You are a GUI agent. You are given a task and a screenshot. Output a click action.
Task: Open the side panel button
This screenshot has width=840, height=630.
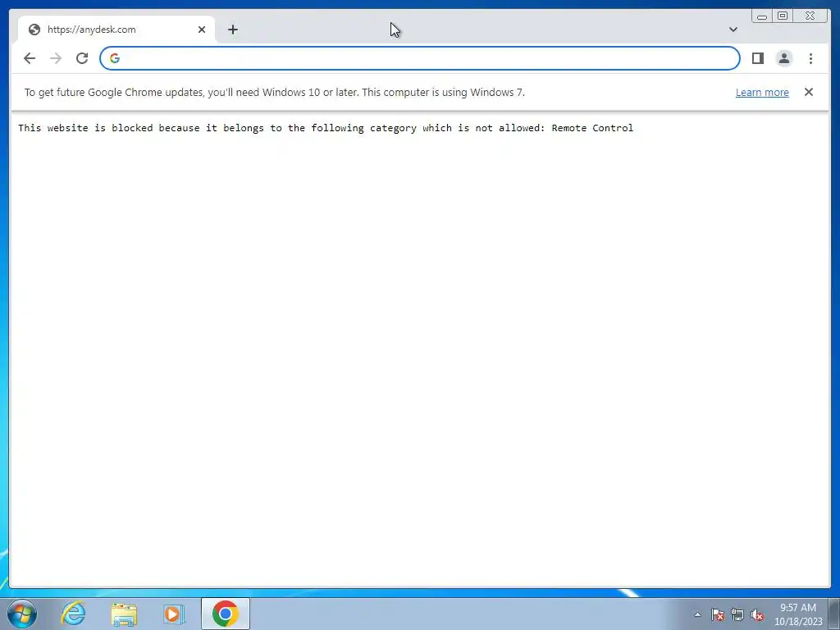(757, 58)
